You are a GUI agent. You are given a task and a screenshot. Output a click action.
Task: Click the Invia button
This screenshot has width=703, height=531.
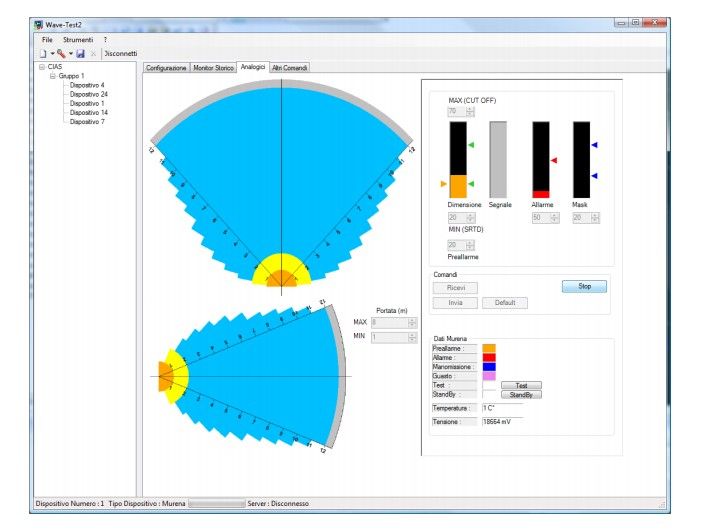(456, 303)
